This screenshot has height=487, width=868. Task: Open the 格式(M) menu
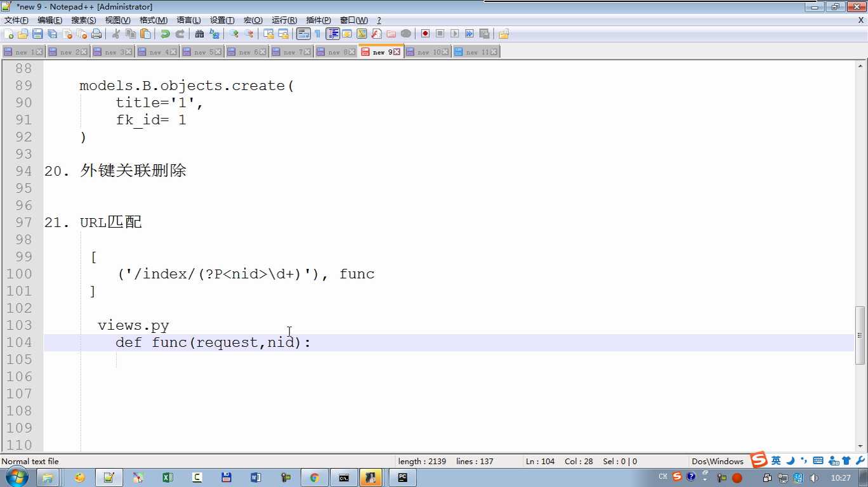tap(154, 20)
